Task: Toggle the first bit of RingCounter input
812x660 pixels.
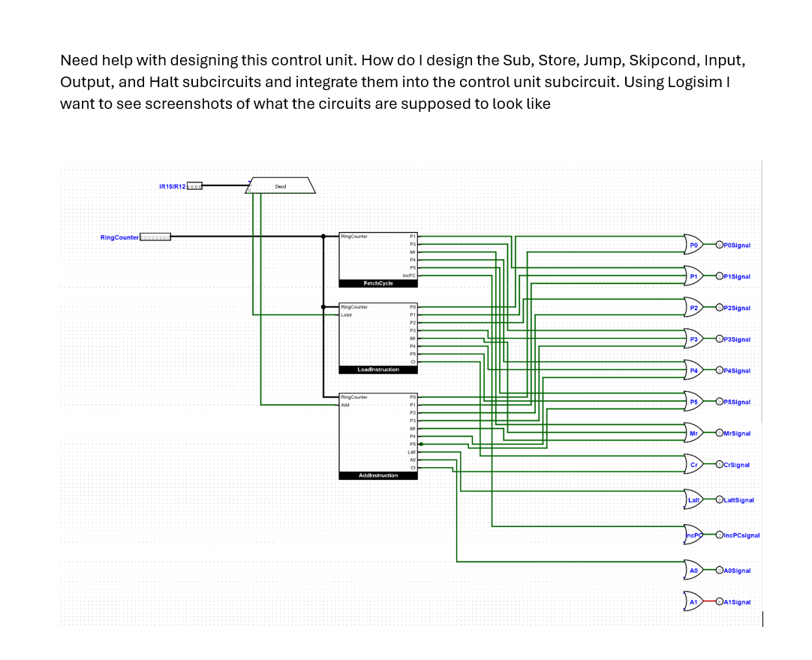Action: (142, 237)
